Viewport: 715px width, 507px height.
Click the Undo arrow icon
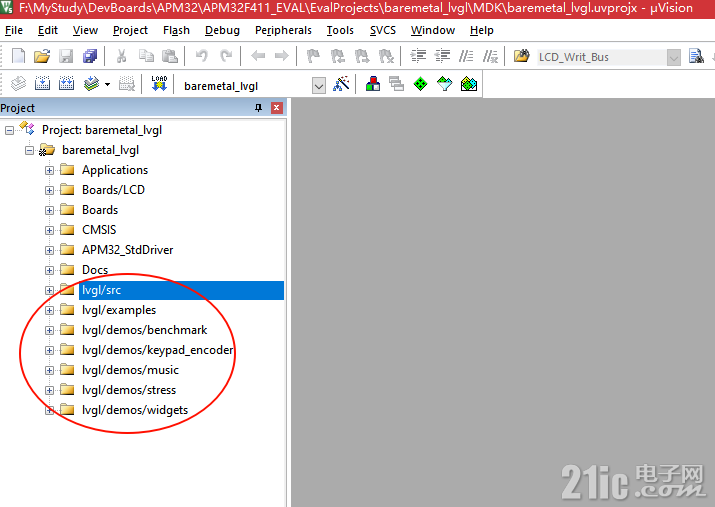tap(202, 56)
